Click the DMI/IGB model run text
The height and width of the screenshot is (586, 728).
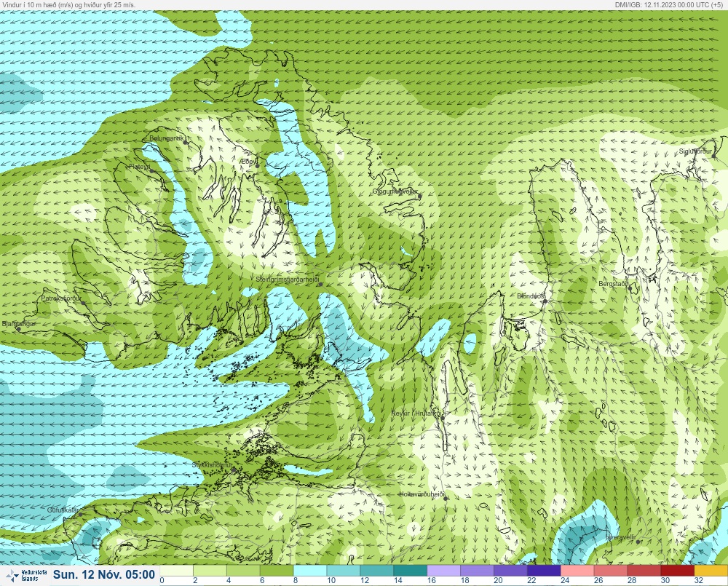click(x=670, y=4)
